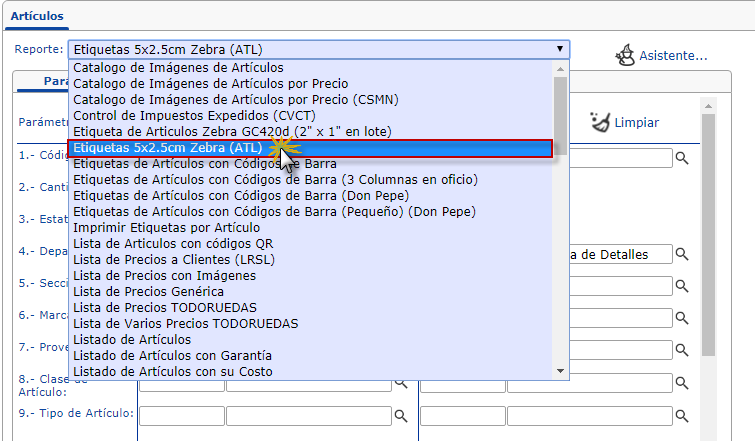Click the Asistente wizard icon
This screenshot has width=755, height=441.
click(625, 54)
